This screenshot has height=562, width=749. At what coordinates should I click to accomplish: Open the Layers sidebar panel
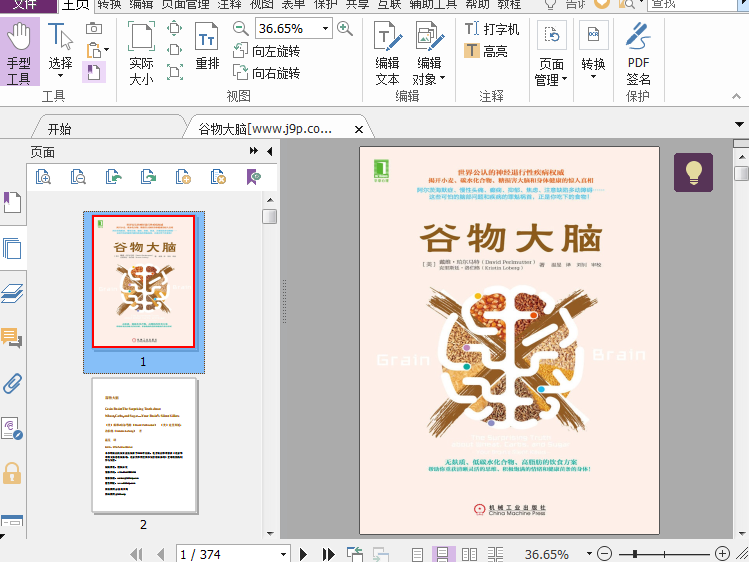coord(12,293)
